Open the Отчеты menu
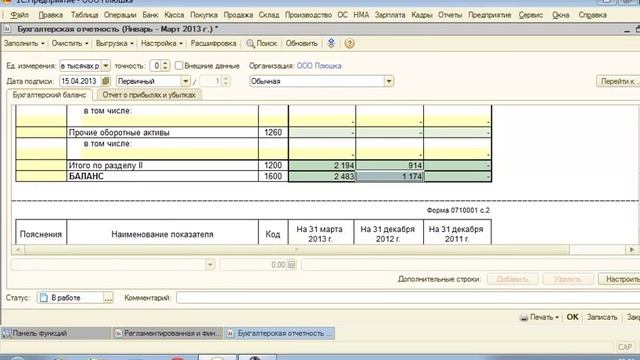640x360 pixels. click(450, 15)
